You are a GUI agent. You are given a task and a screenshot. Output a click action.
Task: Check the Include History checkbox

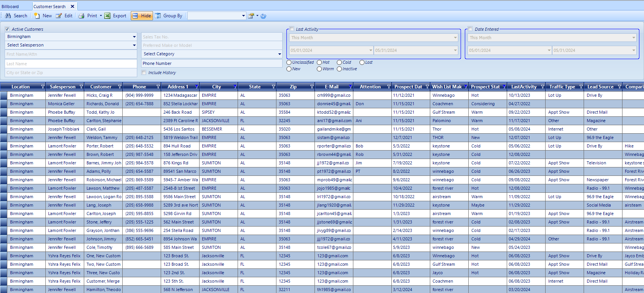[144, 73]
